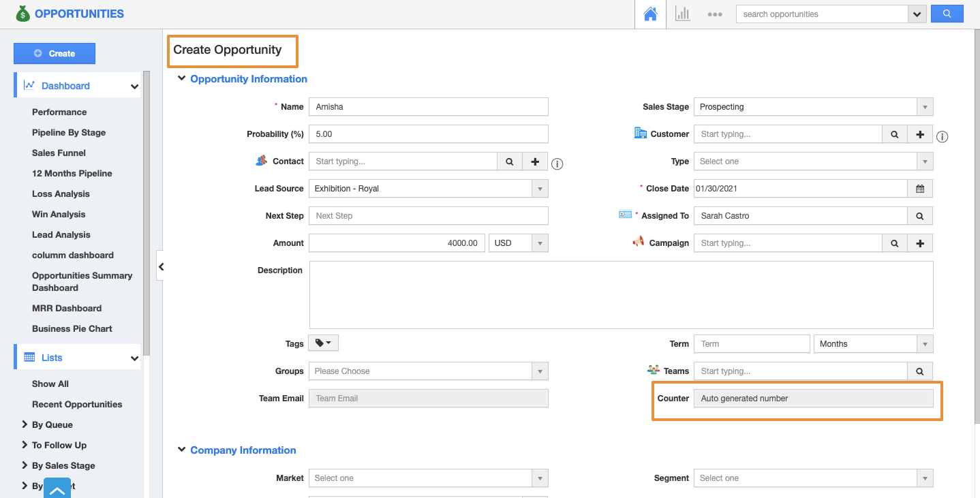This screenshot has width=980, height=498.
Task: Click the Create button
Action: pyautogui.click(x=55, y=53)
